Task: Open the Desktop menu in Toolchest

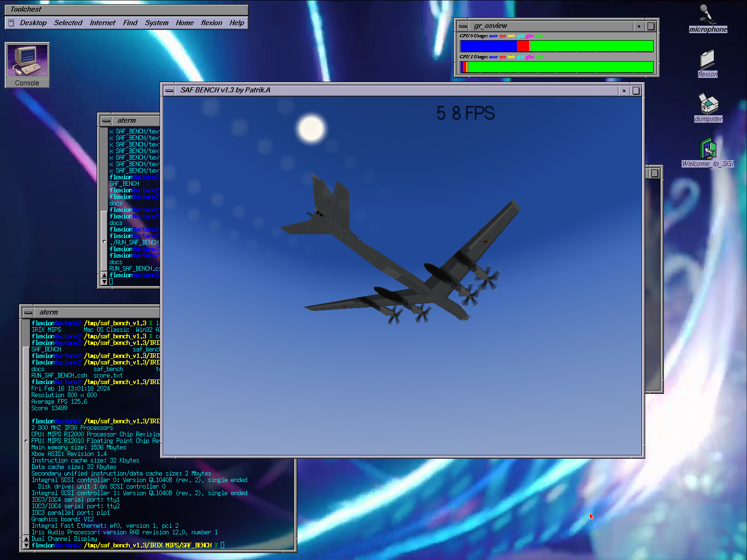Action: pyautogui.click(x=33, y=23)
